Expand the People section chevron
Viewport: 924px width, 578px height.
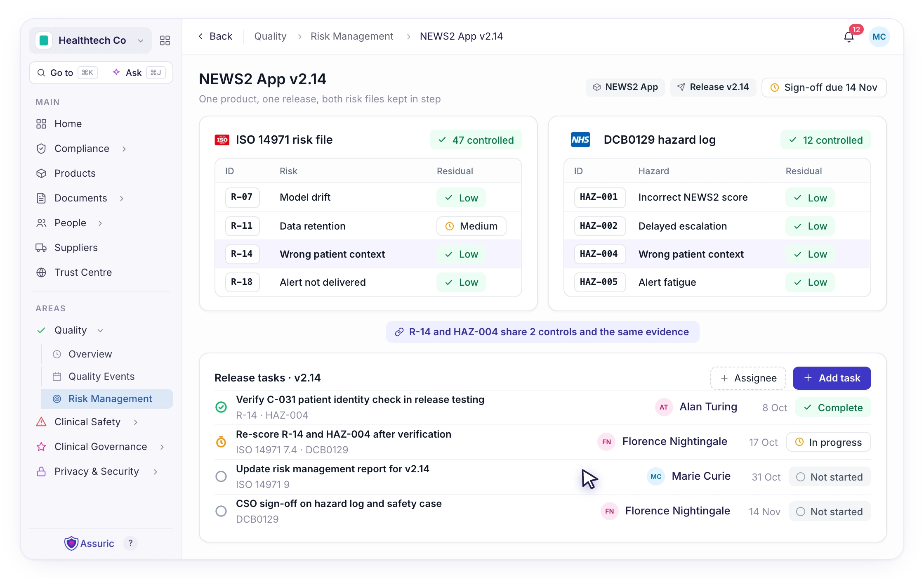[x=100, y=223]
